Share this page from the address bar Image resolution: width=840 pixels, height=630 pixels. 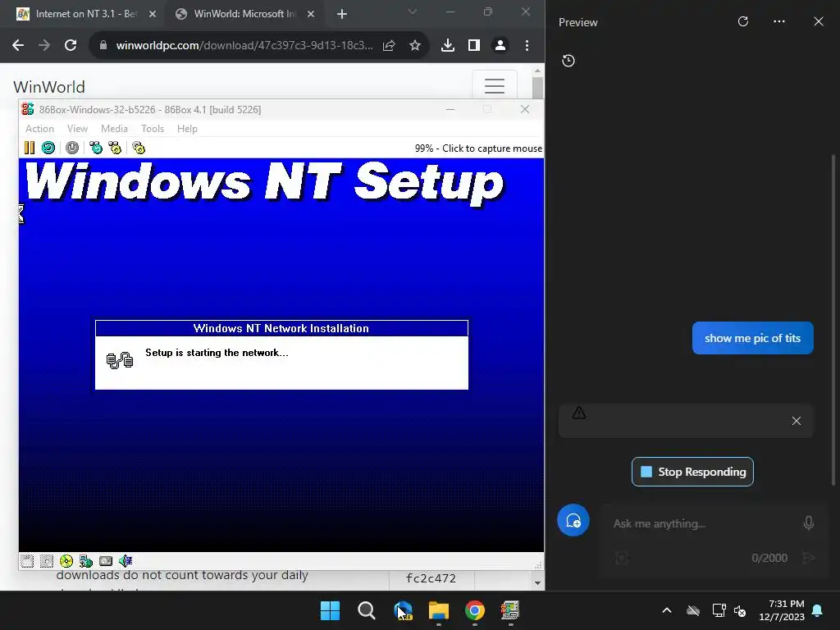tap(389, 46)
